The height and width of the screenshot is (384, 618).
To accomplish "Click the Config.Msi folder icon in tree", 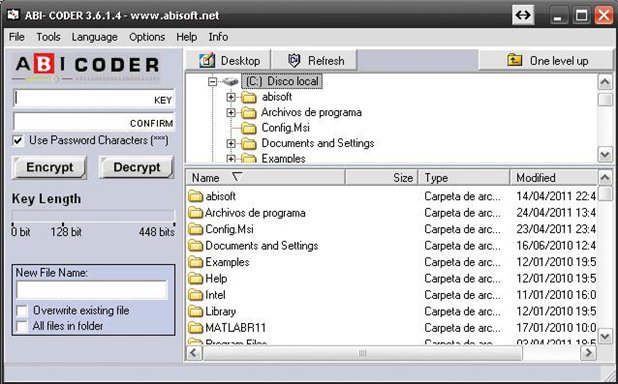I will click(x=249, y=128).
